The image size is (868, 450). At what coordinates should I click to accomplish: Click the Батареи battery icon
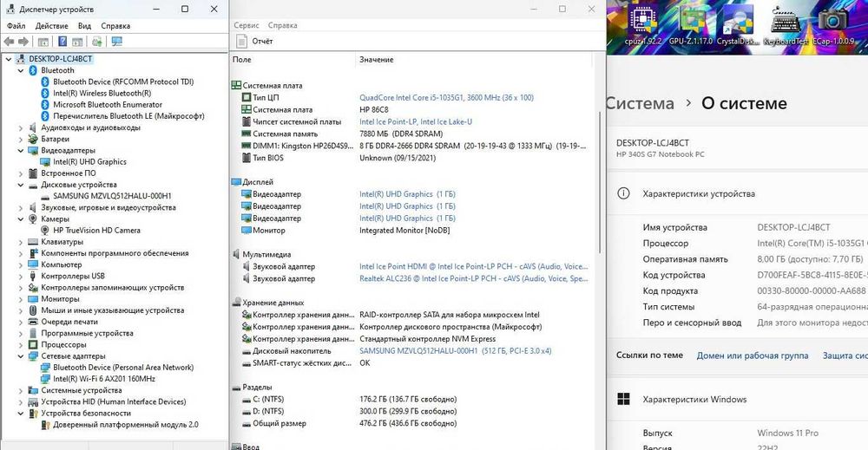33,139
